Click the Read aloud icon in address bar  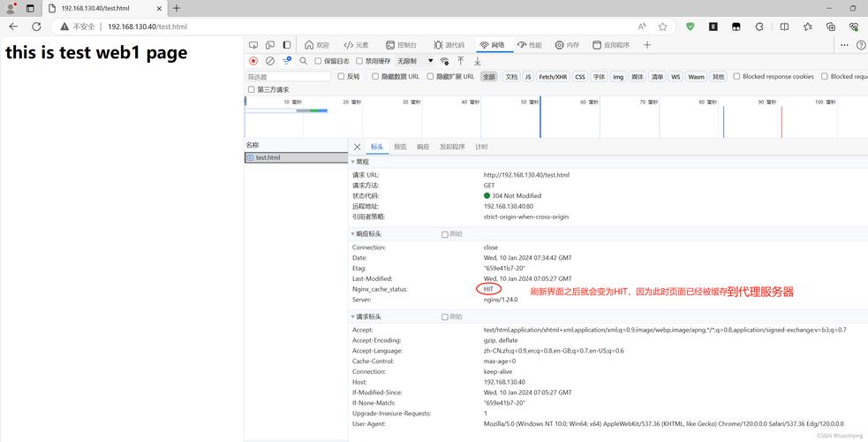(642, 27)
